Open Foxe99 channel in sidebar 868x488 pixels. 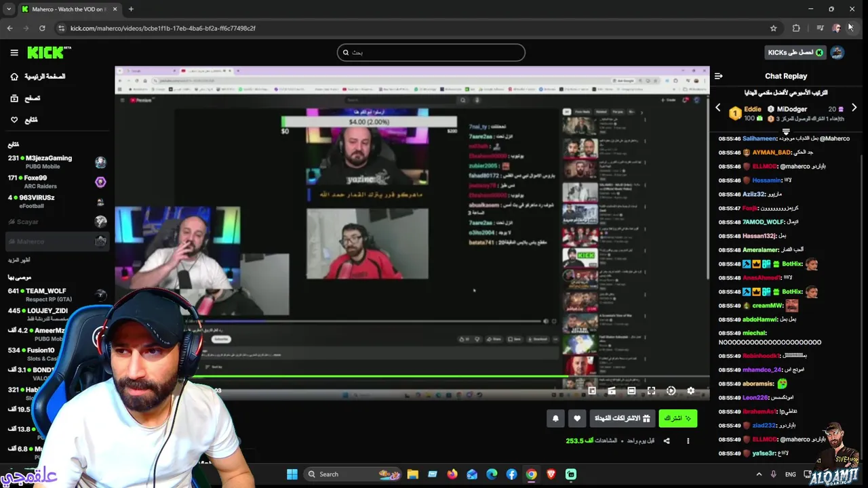point(57,182)
